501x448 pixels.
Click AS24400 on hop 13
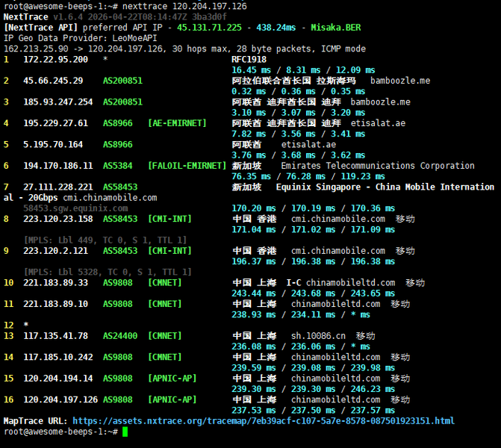(120, 336)
